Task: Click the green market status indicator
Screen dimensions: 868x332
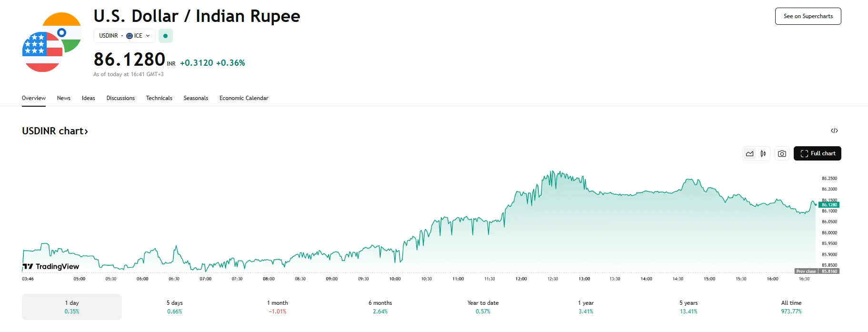Action: 165,36
